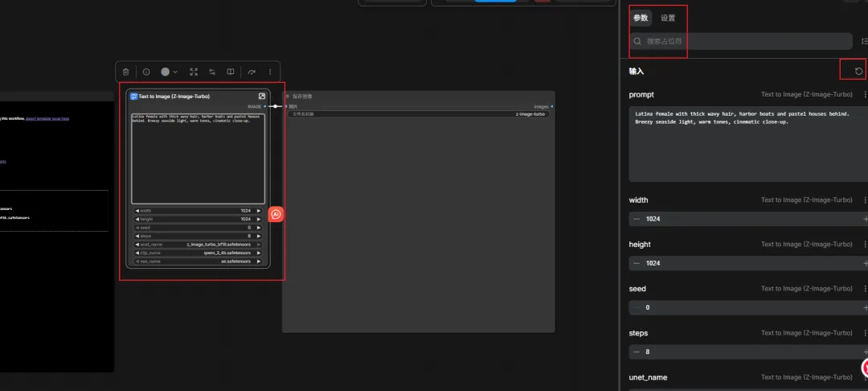
Task: Decrease the width value in the right panel
Action: 637,219
